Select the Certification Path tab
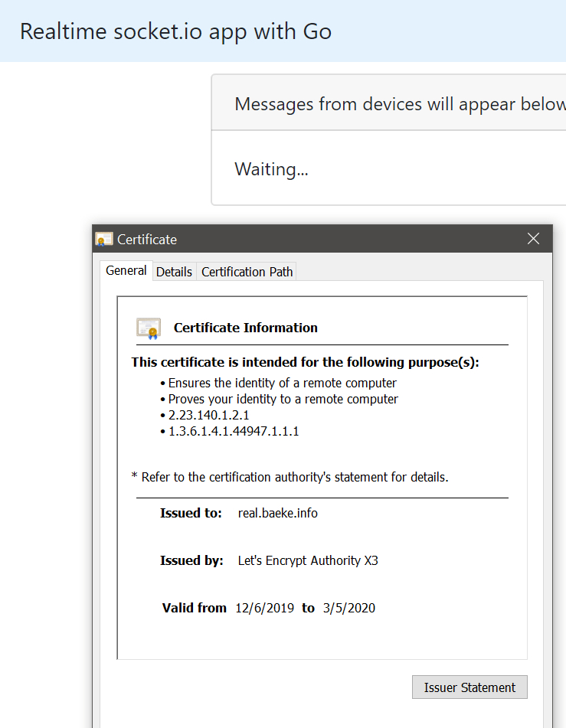566x728 pixels. 247,272
